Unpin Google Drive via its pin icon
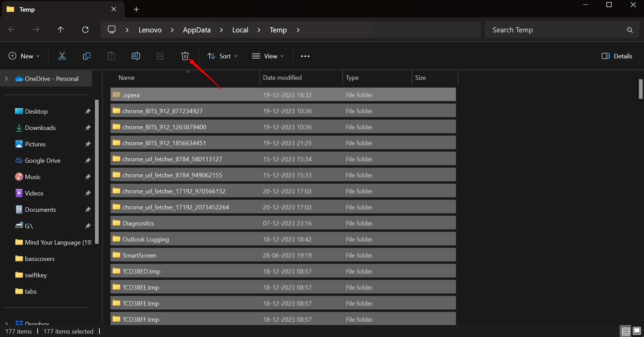Image resolution: width=644 pixels, height=337 pixels. pyautogui.click(x=88, y=160)
